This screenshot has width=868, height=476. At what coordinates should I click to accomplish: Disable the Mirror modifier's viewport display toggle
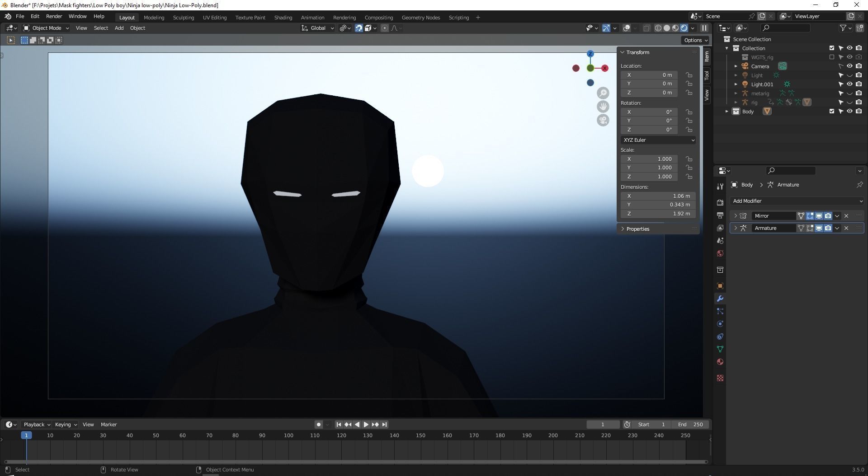(x=818, y=216)
